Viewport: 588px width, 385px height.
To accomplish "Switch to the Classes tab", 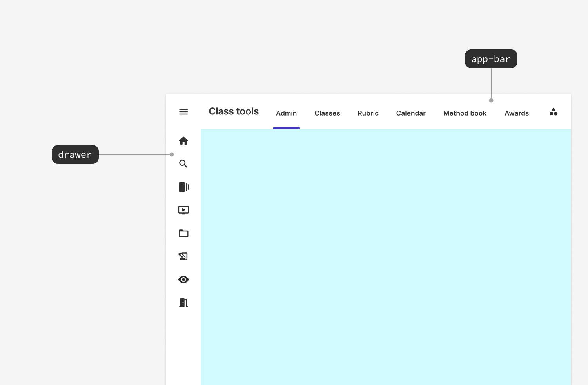I will coord(327,113).
